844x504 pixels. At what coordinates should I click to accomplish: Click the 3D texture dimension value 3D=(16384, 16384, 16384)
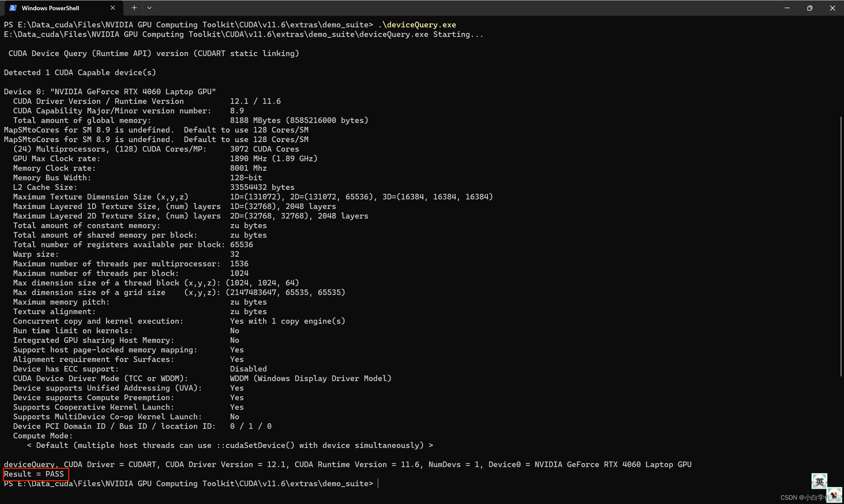[438, 197]
